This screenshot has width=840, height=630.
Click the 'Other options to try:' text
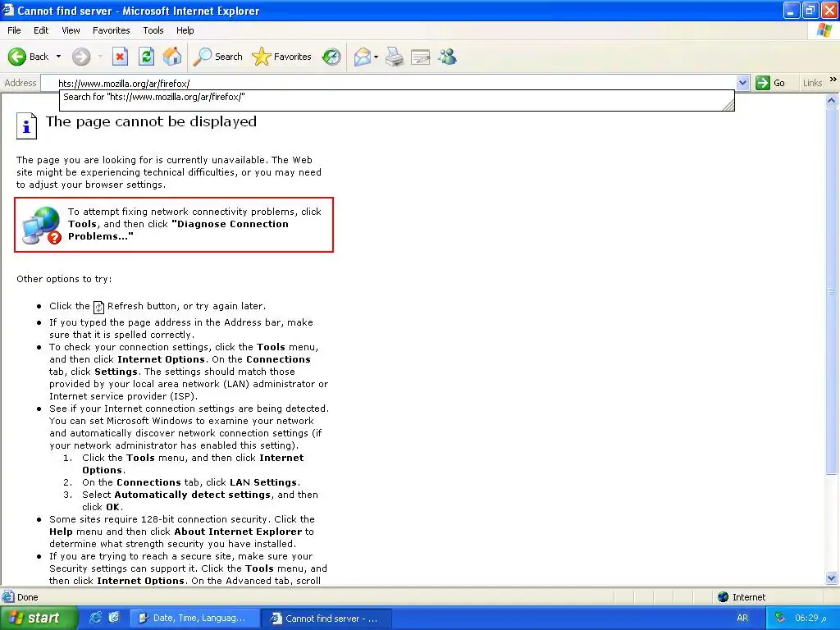(64, 279)
